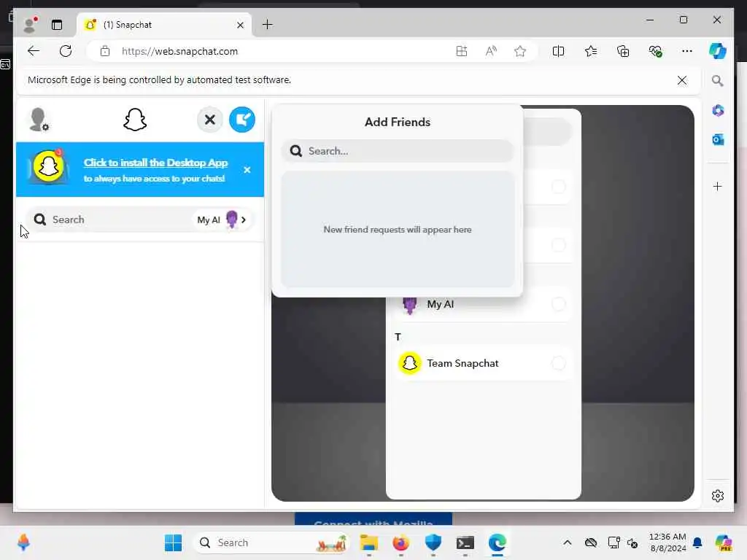The height and width of the screenshot is (560, 747).
Task: Open Edge profile button
Action: pyautogui.click(x=30, y=25)
